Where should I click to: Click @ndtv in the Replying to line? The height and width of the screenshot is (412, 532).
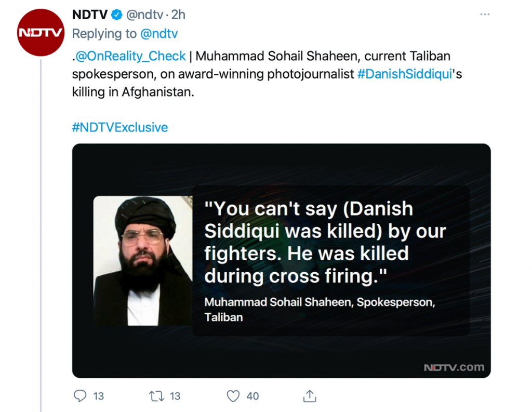pyautogui.click(x=159, y=34)
